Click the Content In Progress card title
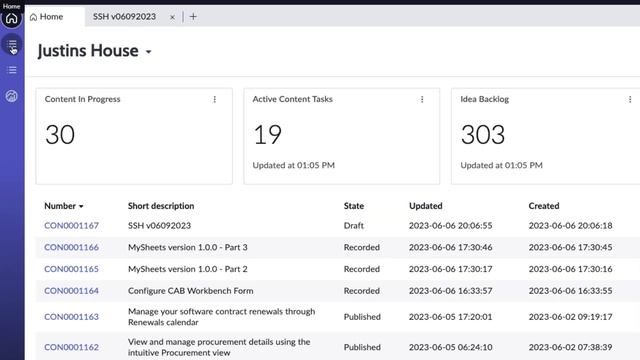This screenshot has height=360, width=640. coord(82,99)
